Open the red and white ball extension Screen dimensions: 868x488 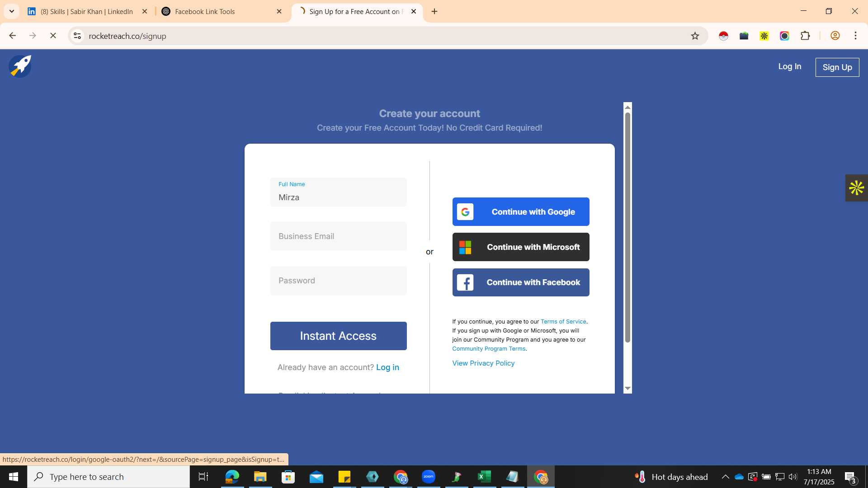click(x=723, y=36)
